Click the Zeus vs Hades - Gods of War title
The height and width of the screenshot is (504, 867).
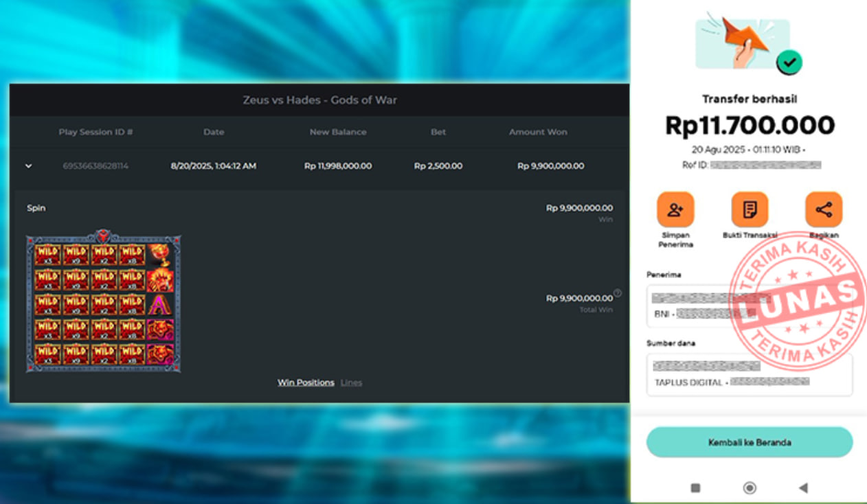coord(319,100)
